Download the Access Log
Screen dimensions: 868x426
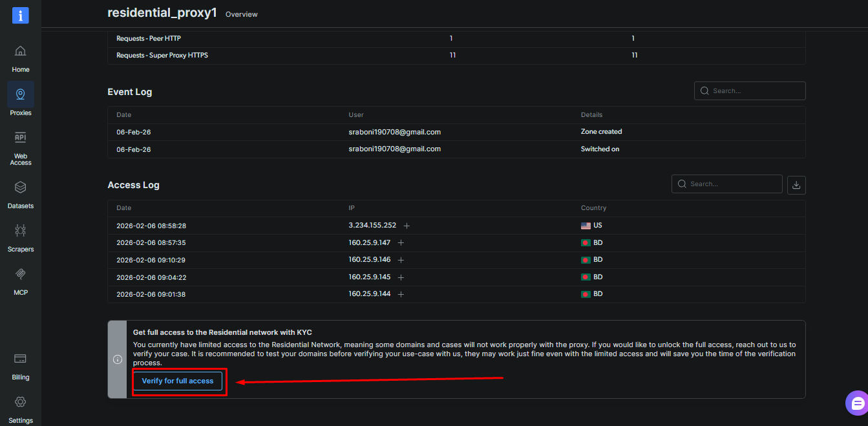tap(796, 185)
